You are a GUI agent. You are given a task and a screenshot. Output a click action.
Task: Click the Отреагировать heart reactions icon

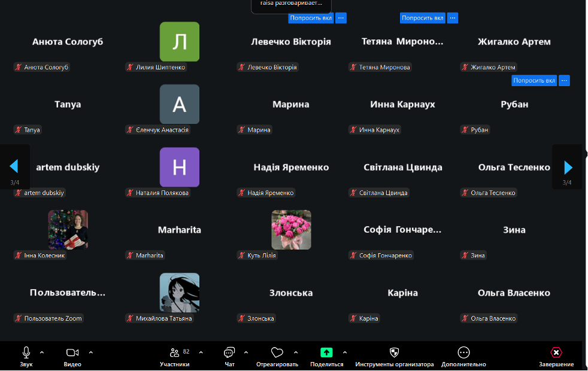point(277,352)
